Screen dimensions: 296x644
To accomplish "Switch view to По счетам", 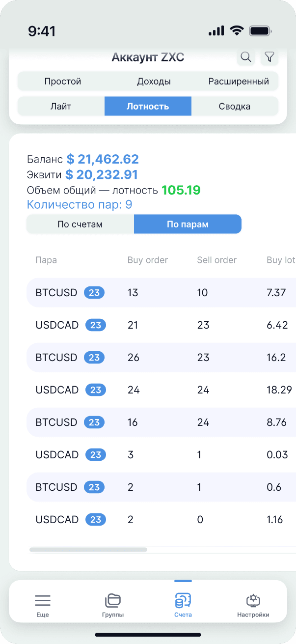I will point(80,224).
